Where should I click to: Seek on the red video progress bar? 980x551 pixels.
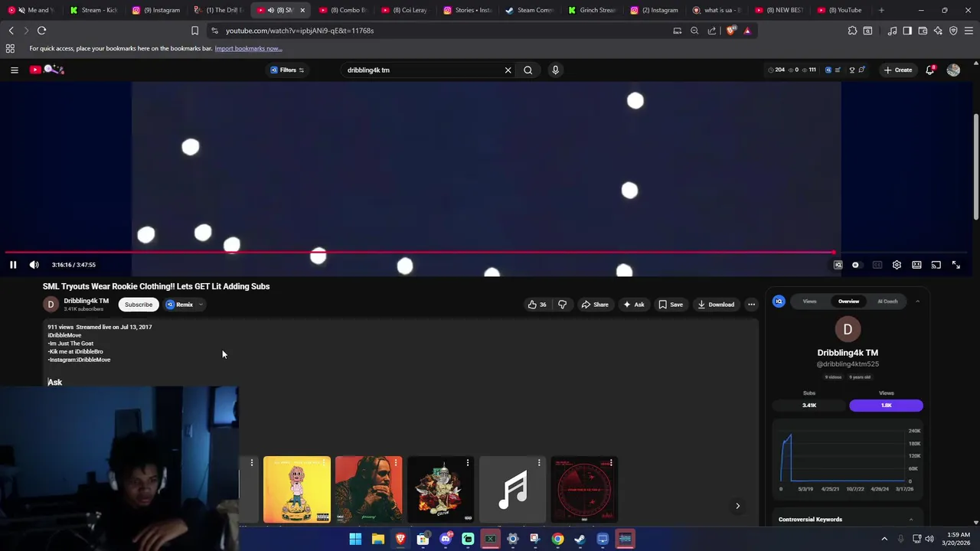click(x=419, y=252)
